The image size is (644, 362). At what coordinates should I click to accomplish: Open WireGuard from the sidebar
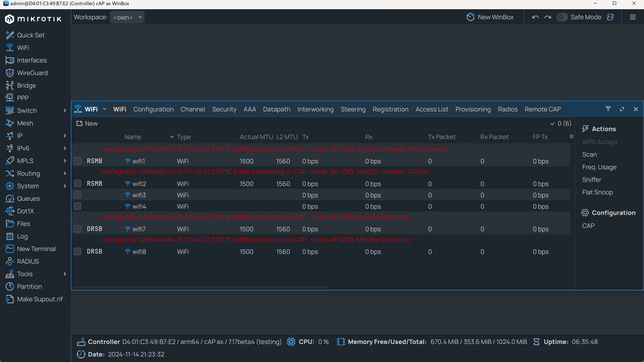pos(32,73)
